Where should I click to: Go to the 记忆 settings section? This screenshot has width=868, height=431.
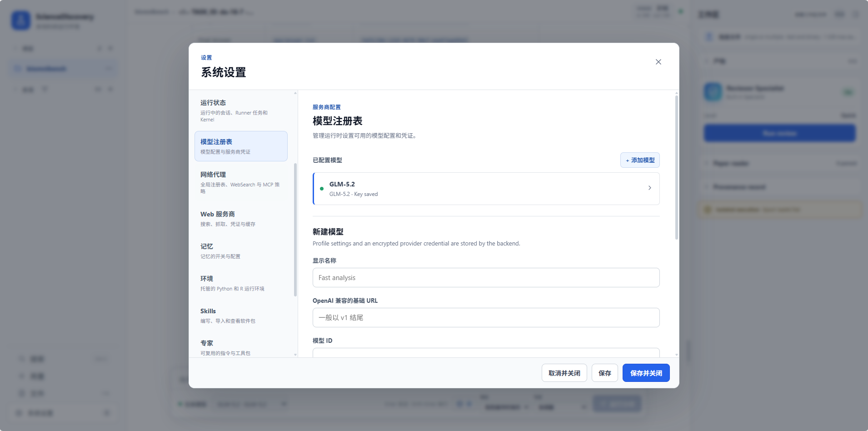[241, 251]
